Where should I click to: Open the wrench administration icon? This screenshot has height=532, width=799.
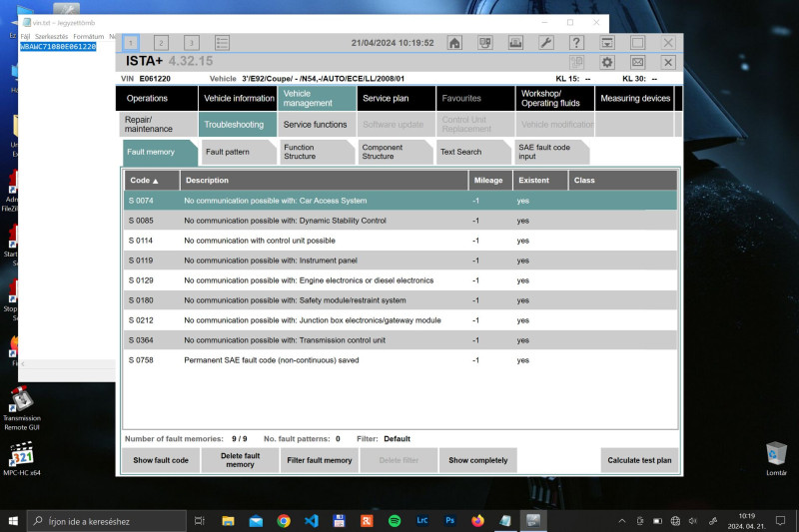pyautogui.click(x=545, y=43)
